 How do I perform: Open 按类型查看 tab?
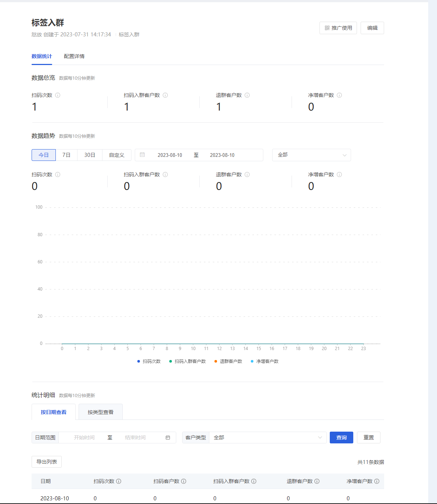coord(101,412)
